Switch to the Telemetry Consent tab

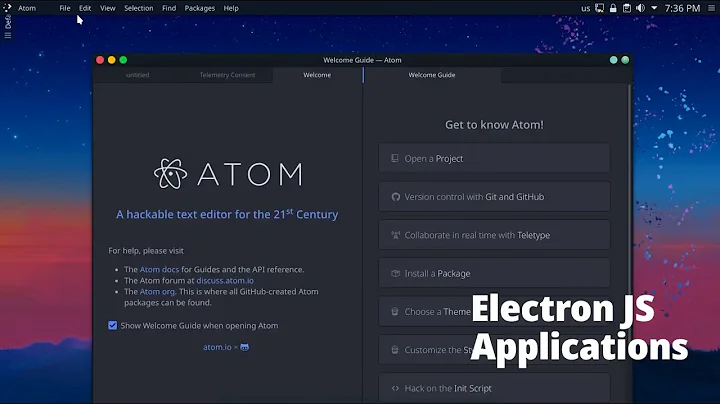[x=227, y=75]
